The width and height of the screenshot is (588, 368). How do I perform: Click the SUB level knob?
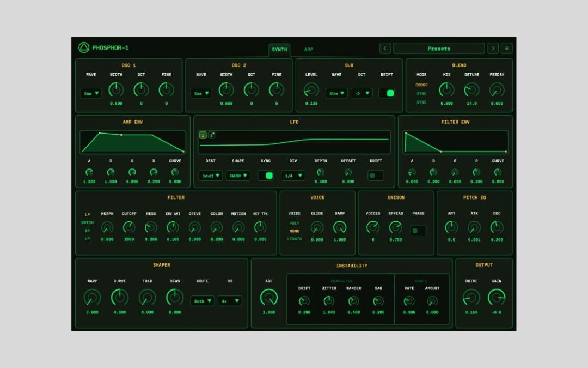311,90
